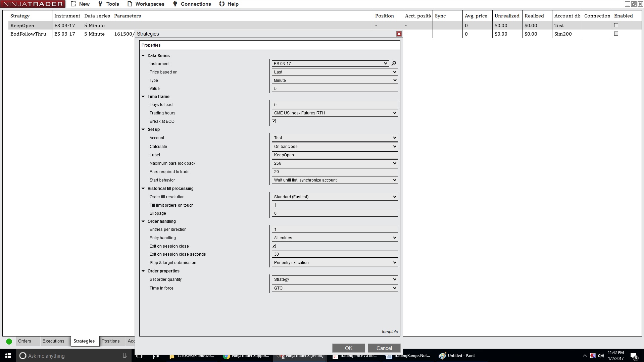Click the instrument search magnifier icon
This screenshot has width=644, height=362.
[x=394, y=63]
